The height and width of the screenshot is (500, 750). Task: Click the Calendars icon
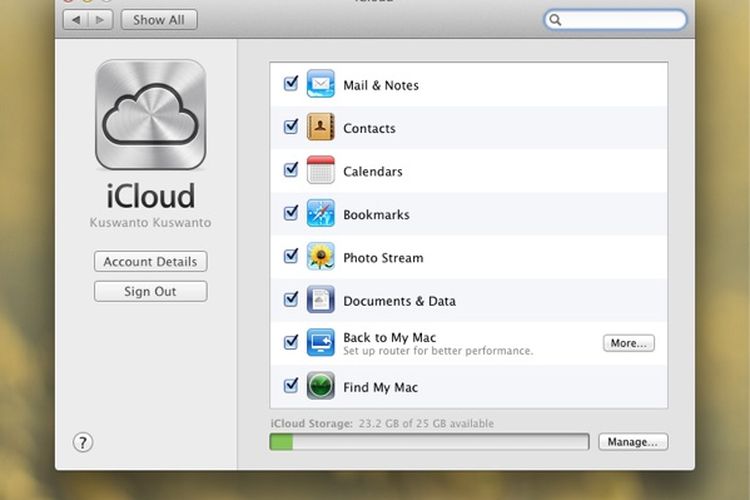320,170
